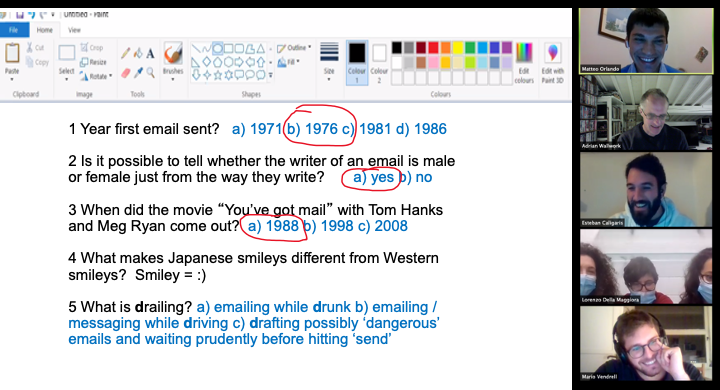The width and height of the screenshot is (720, 390).
Task: Switch to the View tab
Action: pyautogui.click(x=74, y=30)
